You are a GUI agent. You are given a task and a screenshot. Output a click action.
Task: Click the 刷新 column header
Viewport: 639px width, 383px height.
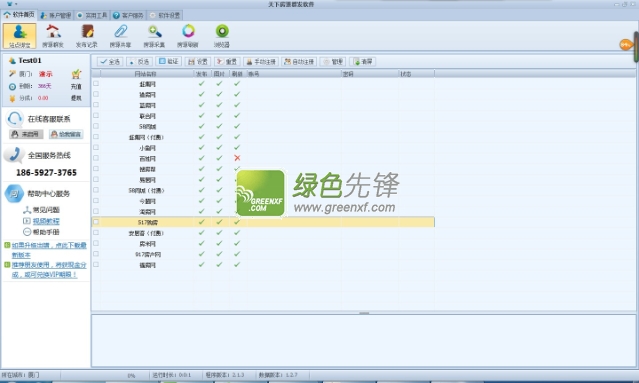click(237, 74)
